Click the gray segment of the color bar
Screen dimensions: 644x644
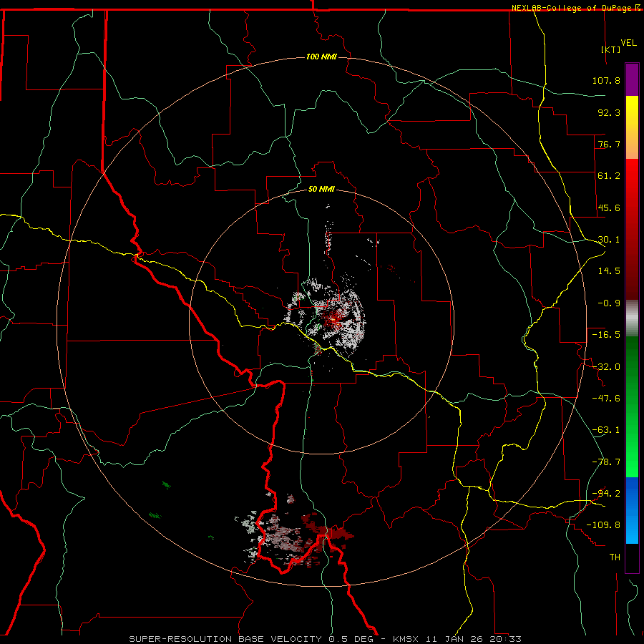(x=632, y=318)
